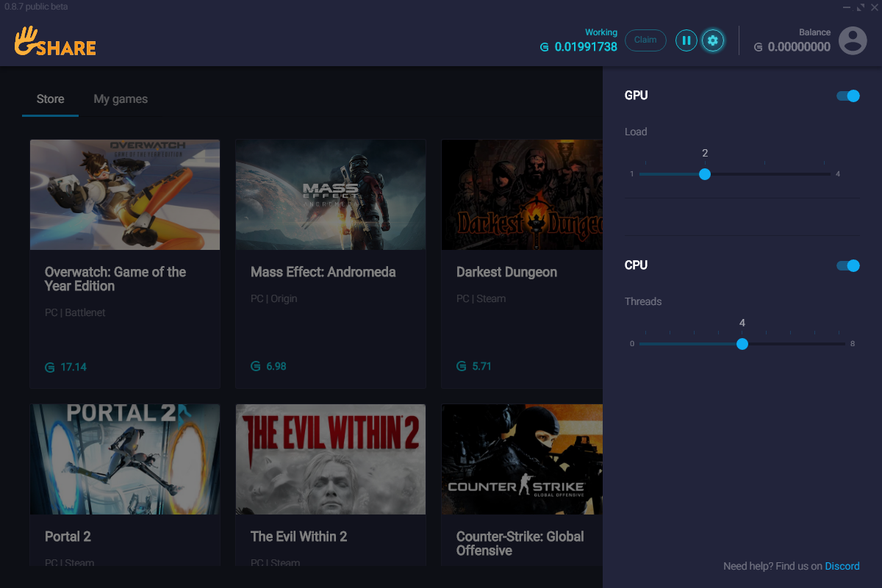Click the balance value 0.00000000
This screenshot has width=882, height=588.
click(x=799, y=47)
